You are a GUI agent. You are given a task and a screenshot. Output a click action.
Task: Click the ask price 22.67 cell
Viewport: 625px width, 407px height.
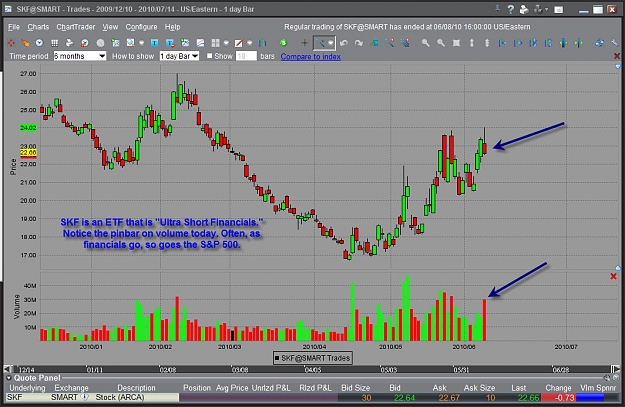tap(449, 397)
